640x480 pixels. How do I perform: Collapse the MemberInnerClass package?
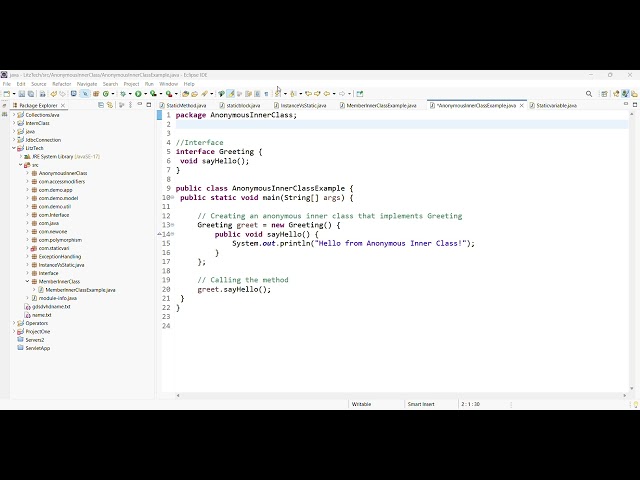pos(27,282)
